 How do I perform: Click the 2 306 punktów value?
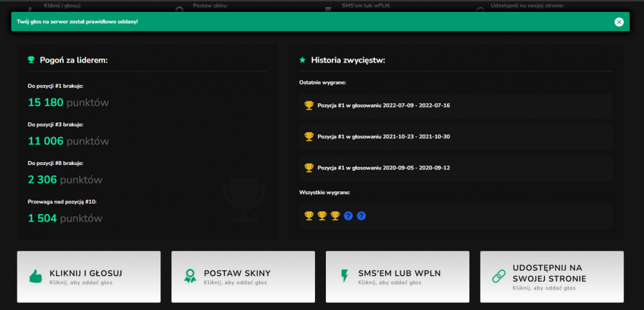(65, 180)
